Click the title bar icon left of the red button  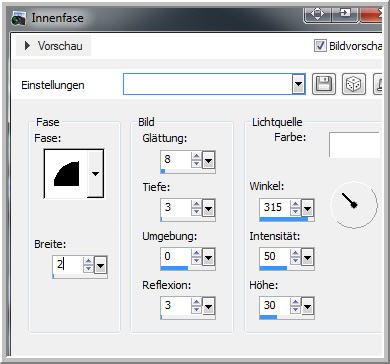click(x=344, y=14)
